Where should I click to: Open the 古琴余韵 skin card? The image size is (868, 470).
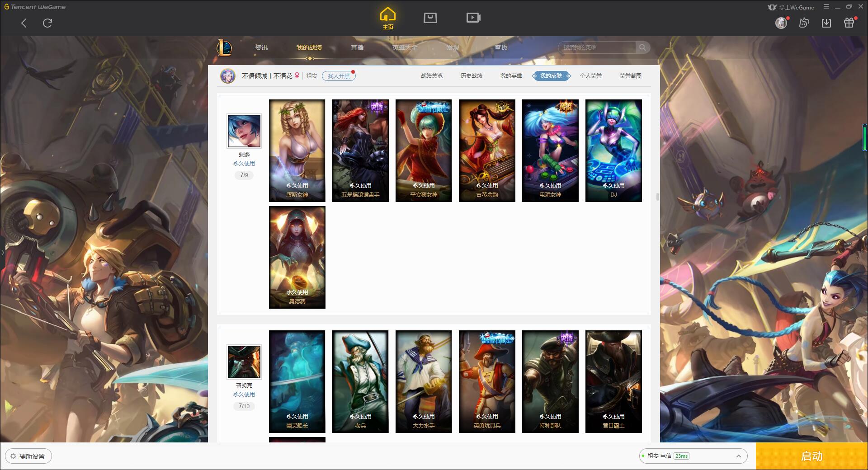[487, 150]
